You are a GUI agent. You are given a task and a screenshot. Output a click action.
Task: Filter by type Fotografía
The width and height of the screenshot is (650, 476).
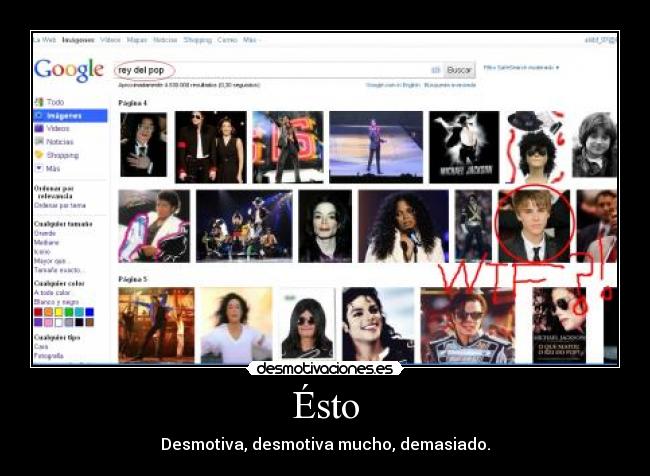(x=49, y=356)
